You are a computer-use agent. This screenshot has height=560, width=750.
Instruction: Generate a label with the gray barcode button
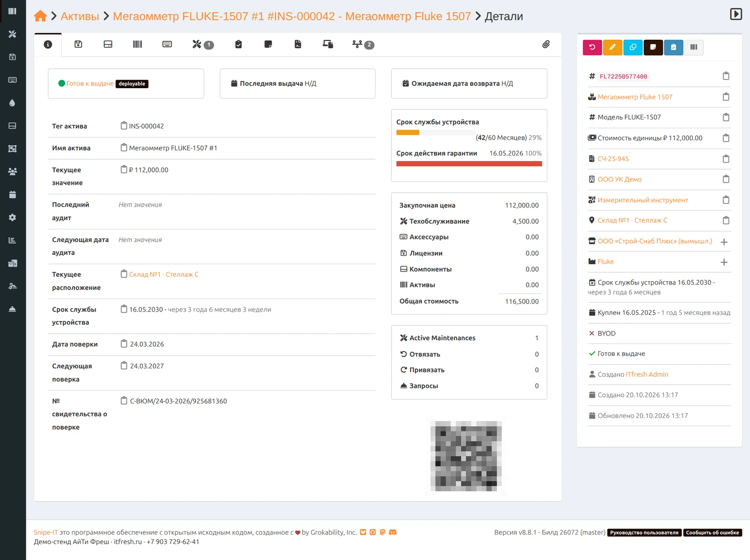point(694,47)
